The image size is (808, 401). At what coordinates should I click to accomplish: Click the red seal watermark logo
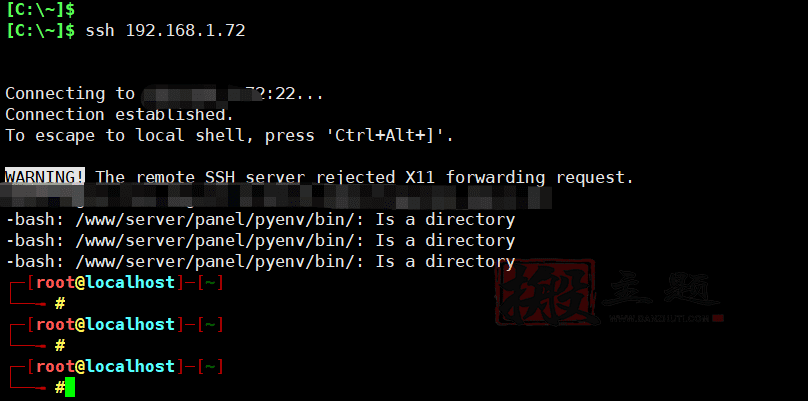coord(547,292)
